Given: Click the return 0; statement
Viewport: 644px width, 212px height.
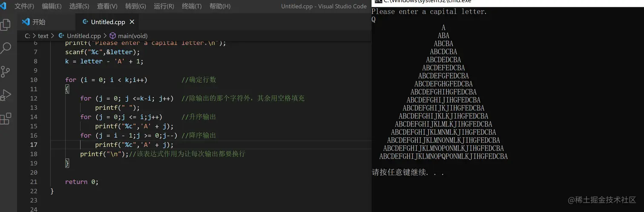Looking at the screenshot, I should coord(82,182).
